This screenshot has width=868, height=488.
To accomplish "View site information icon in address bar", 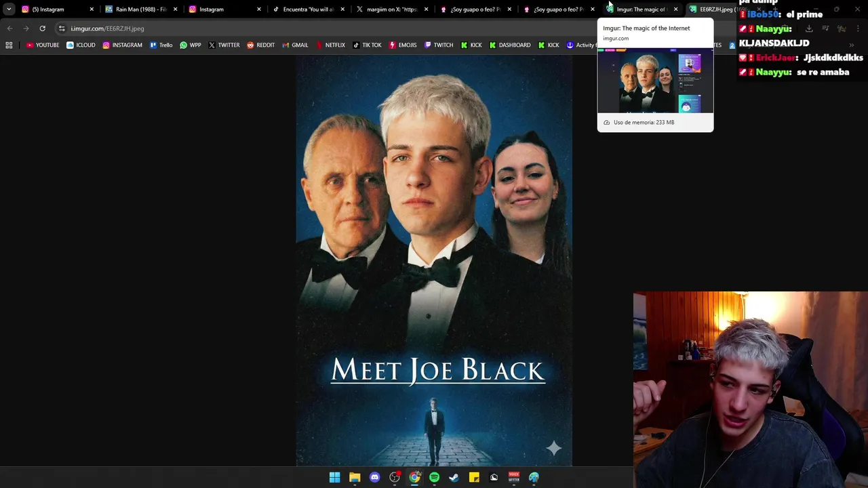I will click(62, 28).
